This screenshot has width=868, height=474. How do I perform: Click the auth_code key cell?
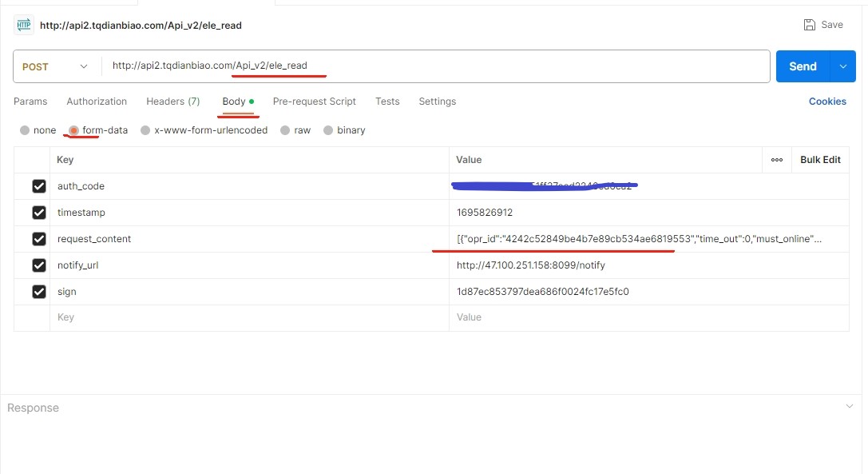[249, 186]
